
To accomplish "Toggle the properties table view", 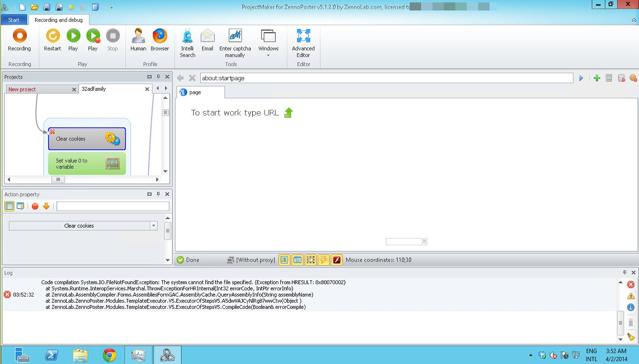I will (9, 206).
